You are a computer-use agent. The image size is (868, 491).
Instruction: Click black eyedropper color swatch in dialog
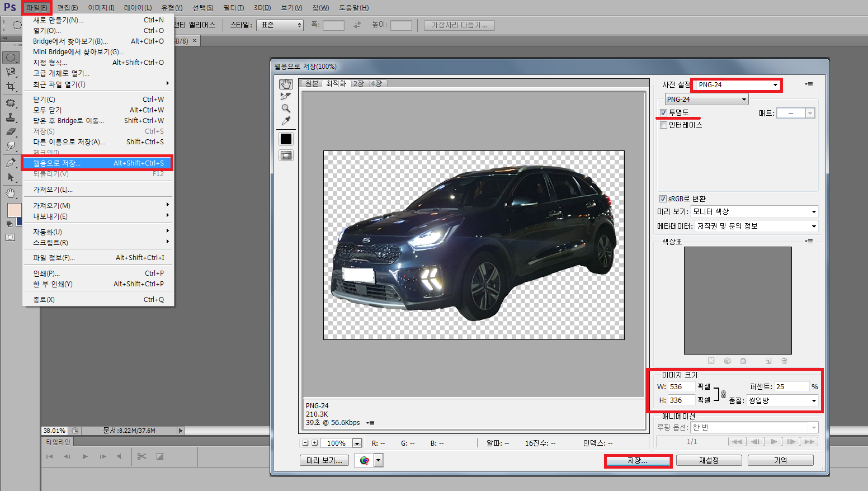pos(286,139)
